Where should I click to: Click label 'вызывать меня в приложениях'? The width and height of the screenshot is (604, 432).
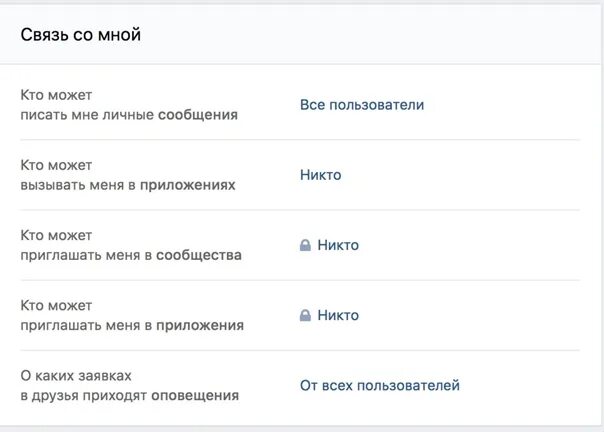128,185
